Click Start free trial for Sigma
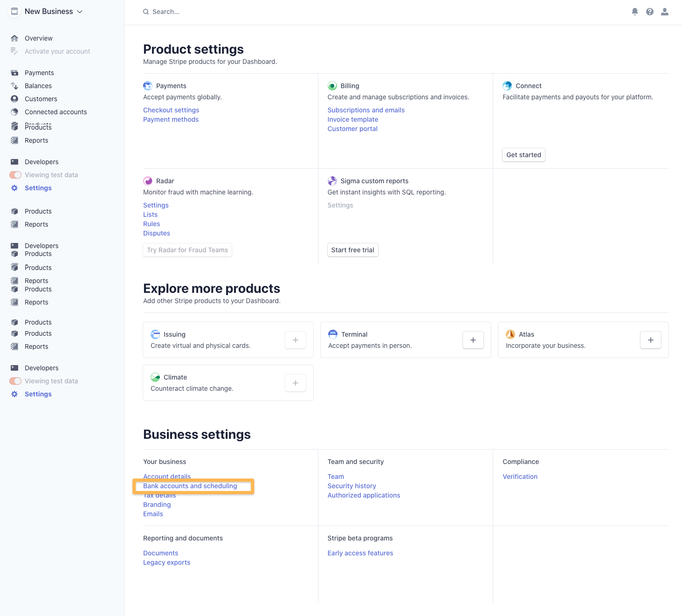 [353, 250]
